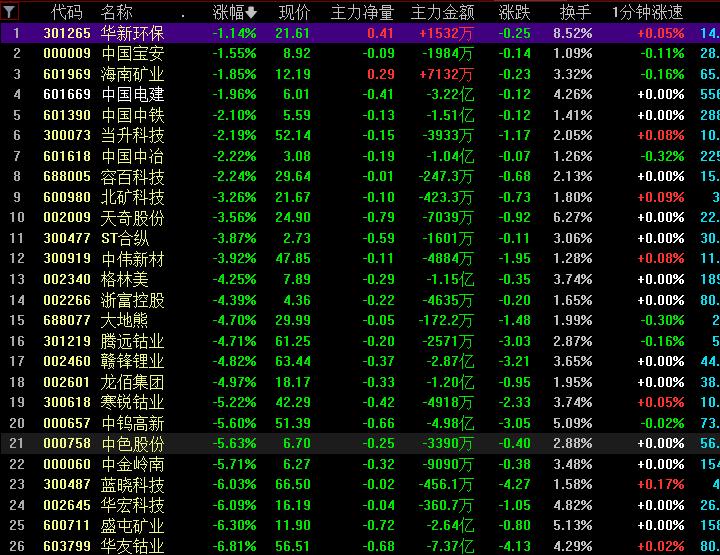Select stock 中国电建

133,95
